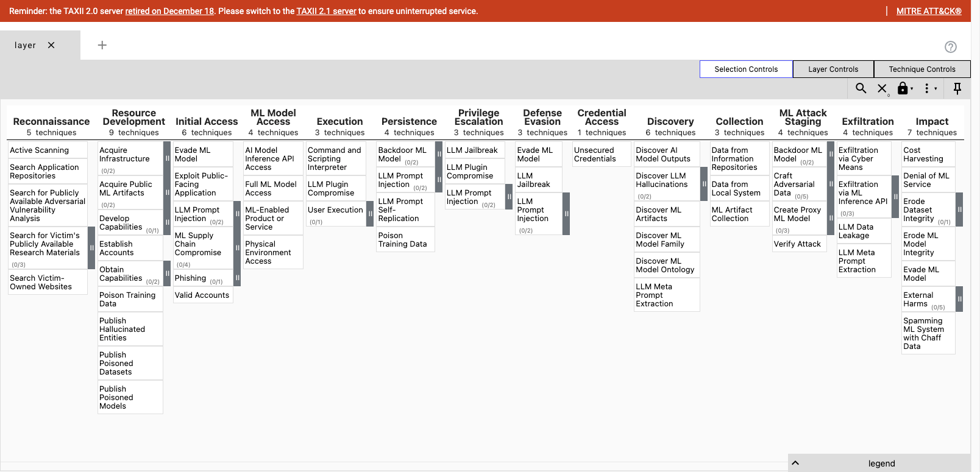Open the search and multiselect tool
The image size is (980, 472).
pyautogui.click(x=861, y=88)
